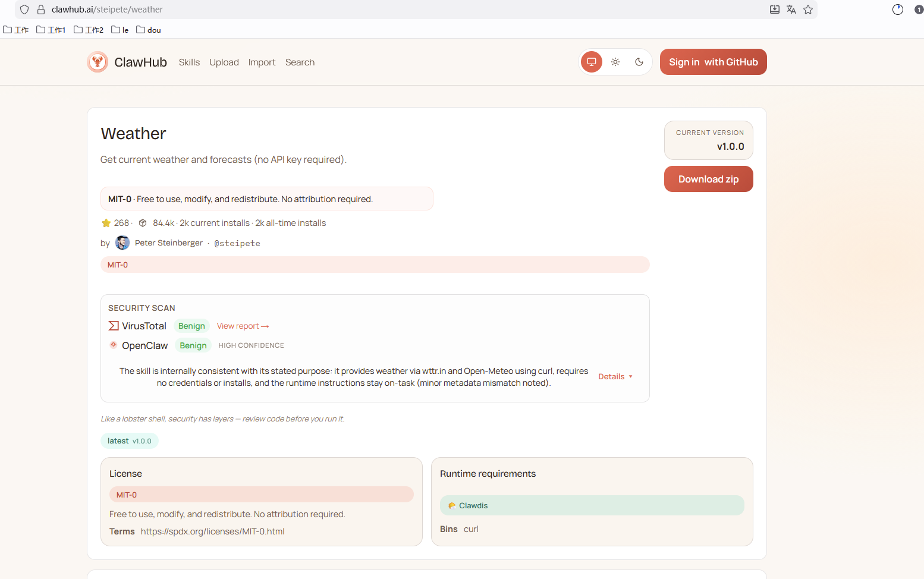The height and width of the screenshot is (579, 924).
Task: Go to the Upload page
Action: coord(224,62)
